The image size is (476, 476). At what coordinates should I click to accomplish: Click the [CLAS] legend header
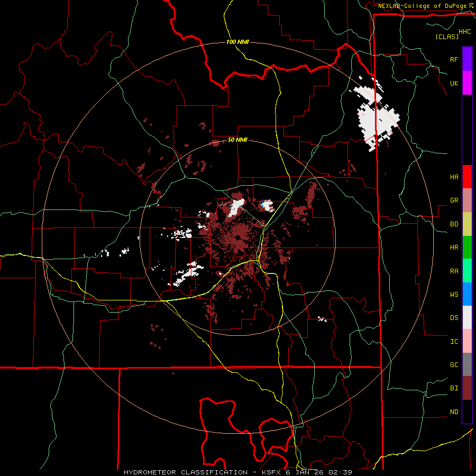tap(447, 36)
